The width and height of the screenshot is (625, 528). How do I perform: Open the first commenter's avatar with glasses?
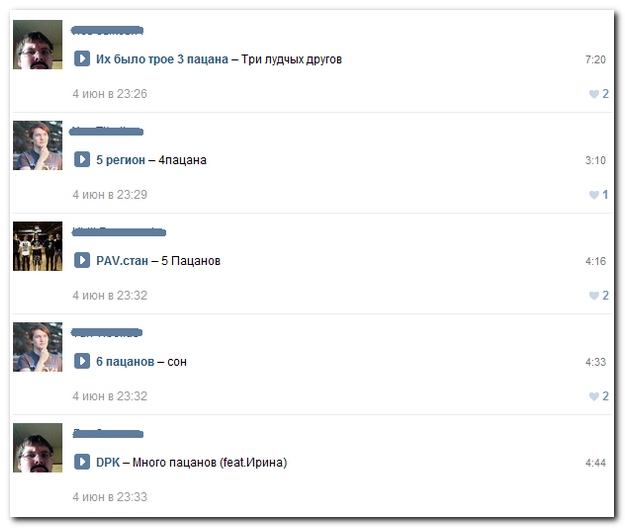37,45
